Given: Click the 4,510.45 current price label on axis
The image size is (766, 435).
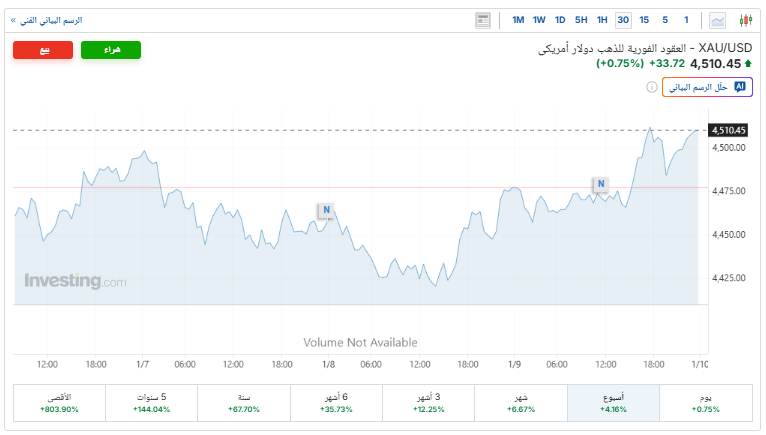Looking at the screenshot, I should click(728, 130).
